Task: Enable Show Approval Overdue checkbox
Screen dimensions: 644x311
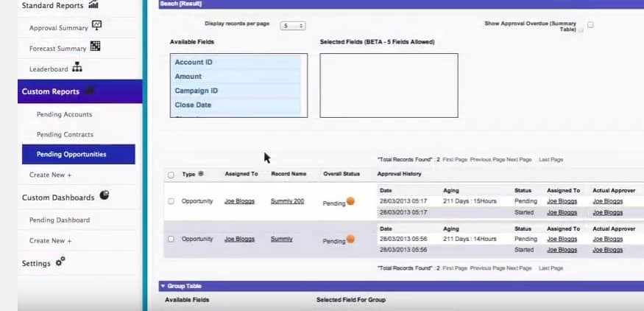Action: pyautogui.click(x=590, y=25)
